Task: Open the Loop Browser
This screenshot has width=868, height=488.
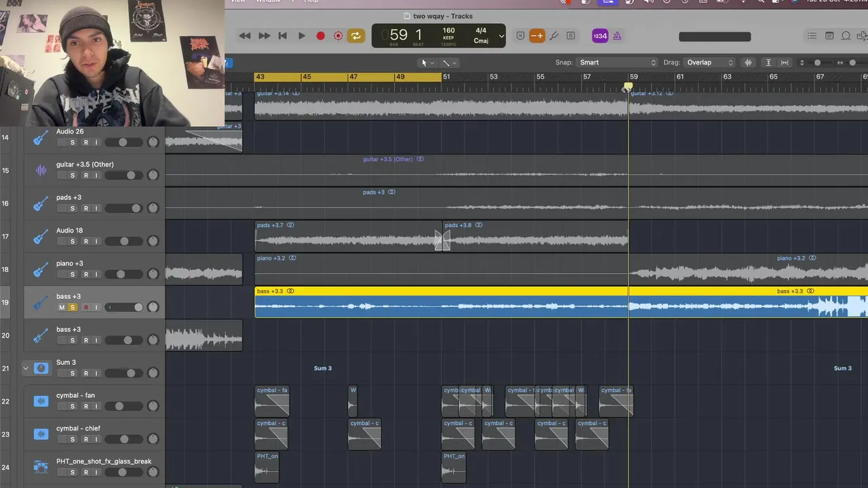Action: click(846, 36)
